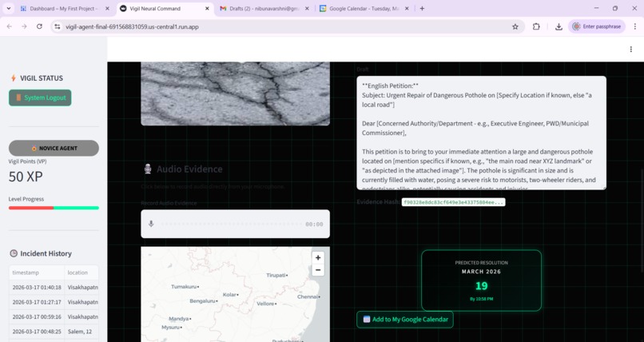Zoom out on the map

click(x=317, y=270)
